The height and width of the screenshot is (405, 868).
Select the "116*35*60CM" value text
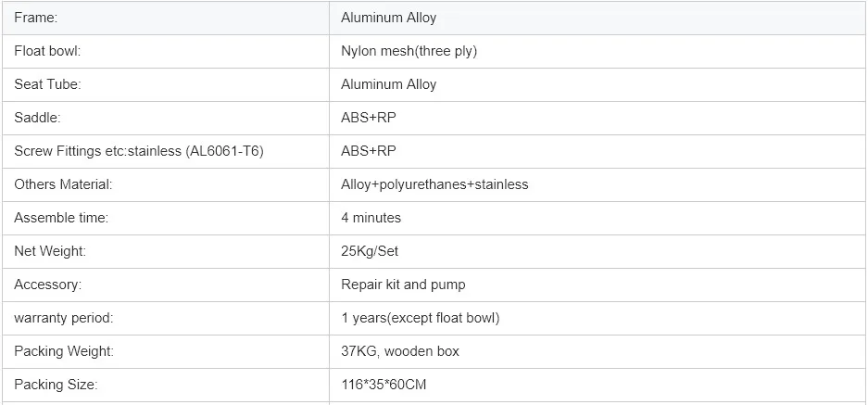[x=384, y=385]
